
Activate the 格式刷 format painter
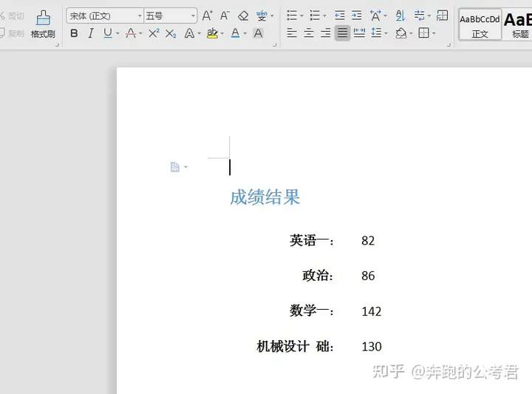pyautogui.click(x=43, y=24)
